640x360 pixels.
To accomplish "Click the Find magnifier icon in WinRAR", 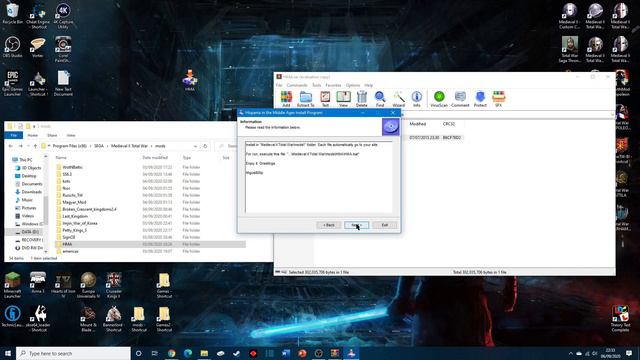I will pyautogui.click(x=380, y=99).
